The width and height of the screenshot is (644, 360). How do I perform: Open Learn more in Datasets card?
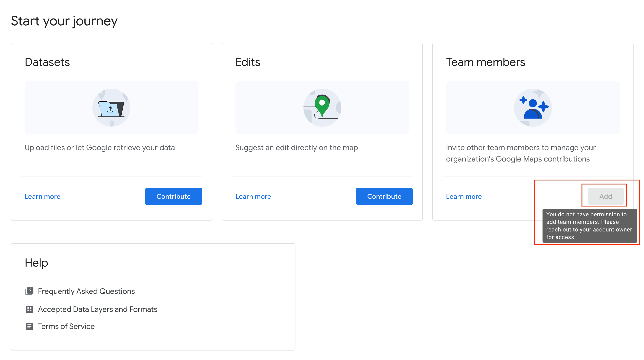point(42,197)
